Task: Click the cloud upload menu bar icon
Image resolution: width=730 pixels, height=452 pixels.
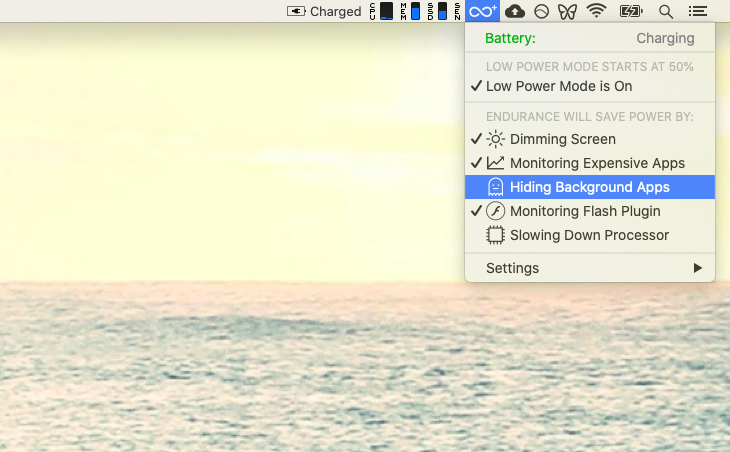Action: coord(515,11)
